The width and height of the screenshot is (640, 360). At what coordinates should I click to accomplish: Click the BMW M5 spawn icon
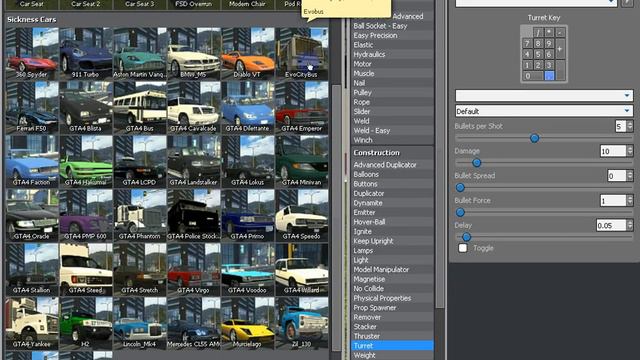tap(193, 53)
